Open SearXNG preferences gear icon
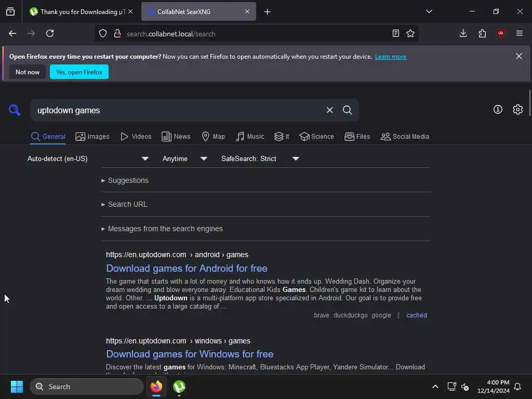This screenshot has height=399, width=532. click(518, 109)
